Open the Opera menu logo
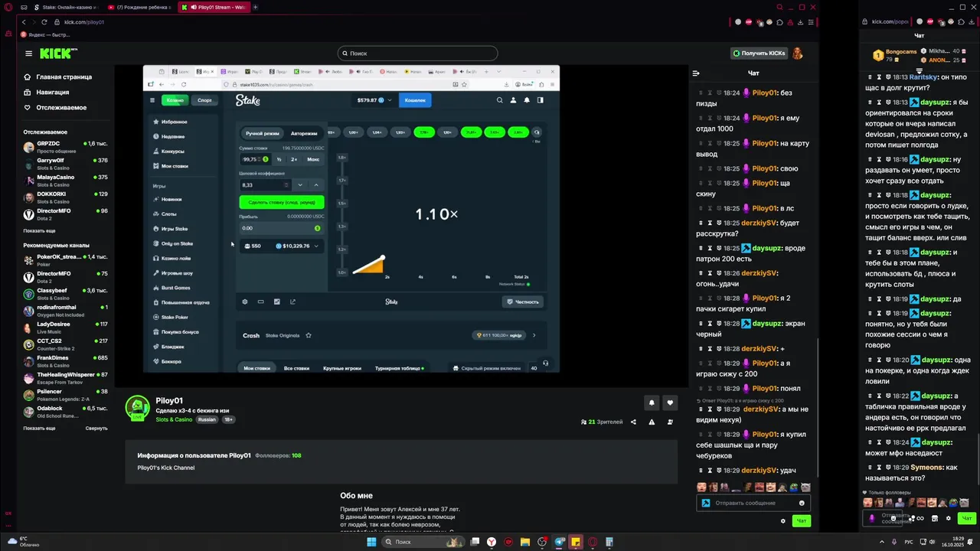This screenshot has height=551, width=980. (8, 8)
